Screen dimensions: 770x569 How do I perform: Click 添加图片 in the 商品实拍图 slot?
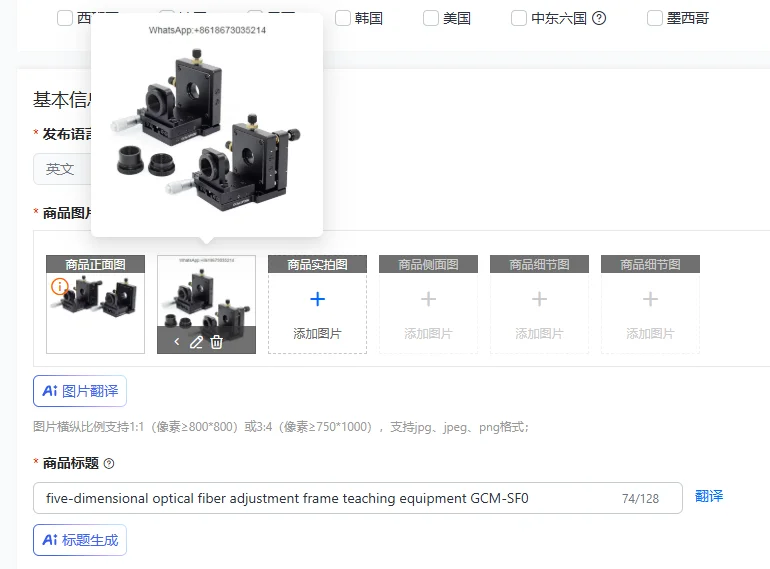click(317, 334)
